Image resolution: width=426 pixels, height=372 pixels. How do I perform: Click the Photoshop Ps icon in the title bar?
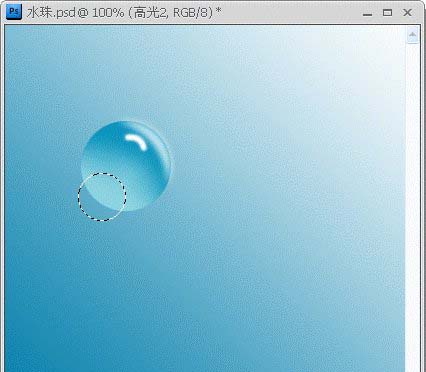click(14, 12)
